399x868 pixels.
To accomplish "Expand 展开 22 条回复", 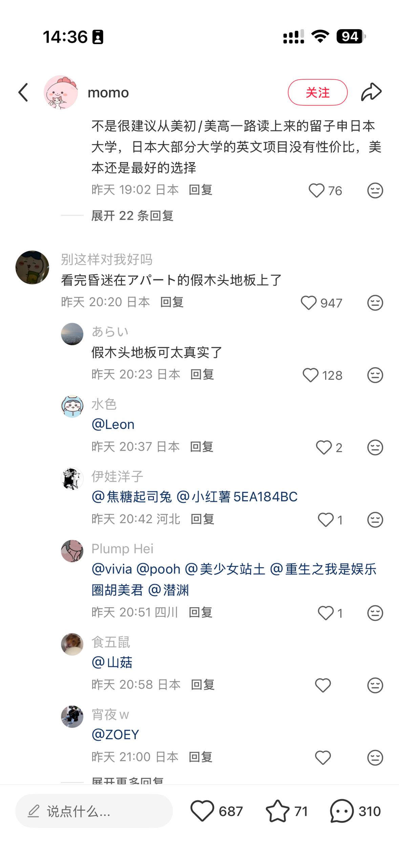I will click(132, 216).
